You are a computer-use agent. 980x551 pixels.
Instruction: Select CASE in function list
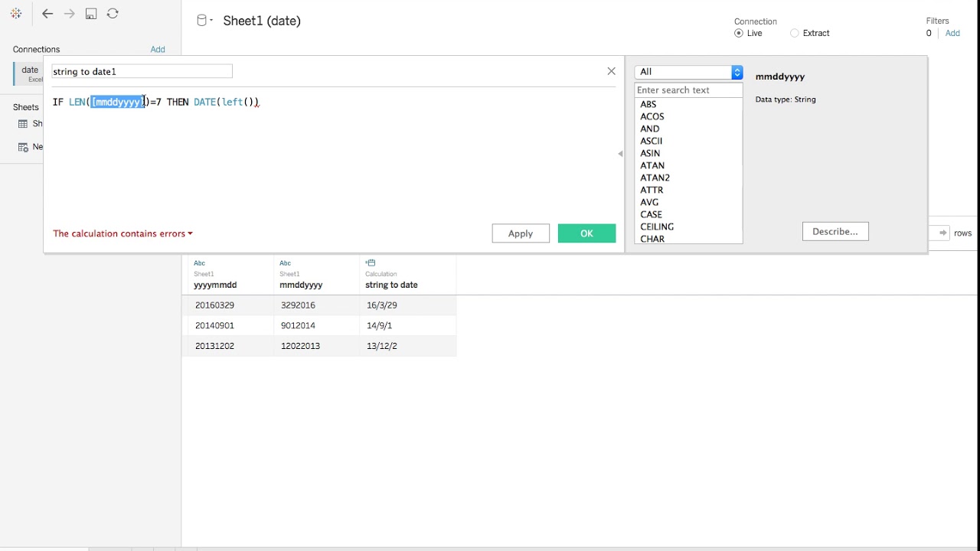click(652, 214)
